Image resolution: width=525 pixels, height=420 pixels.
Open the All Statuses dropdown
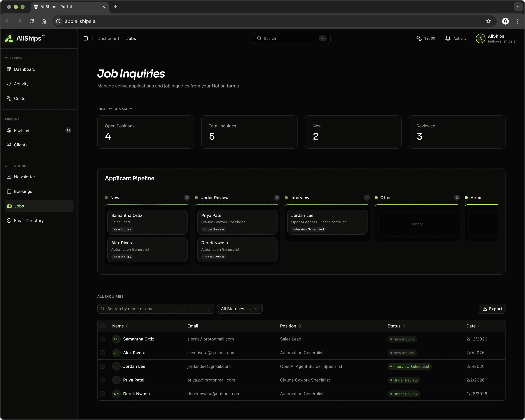coord(239,309)
